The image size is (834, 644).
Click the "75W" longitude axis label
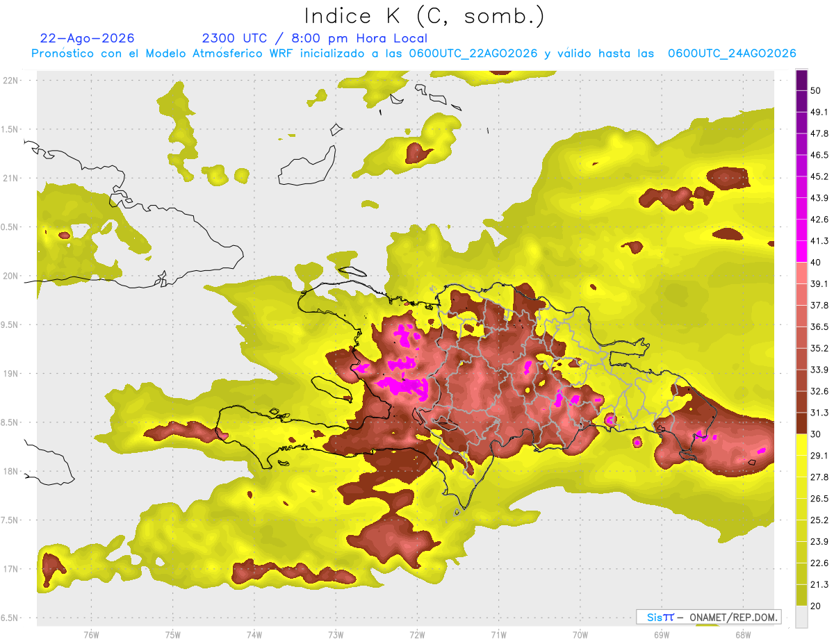pos(172,634)
